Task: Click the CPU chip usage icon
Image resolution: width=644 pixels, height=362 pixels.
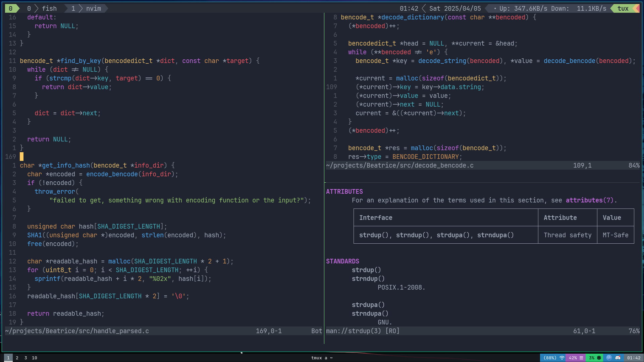Action: tap(599, 358)
